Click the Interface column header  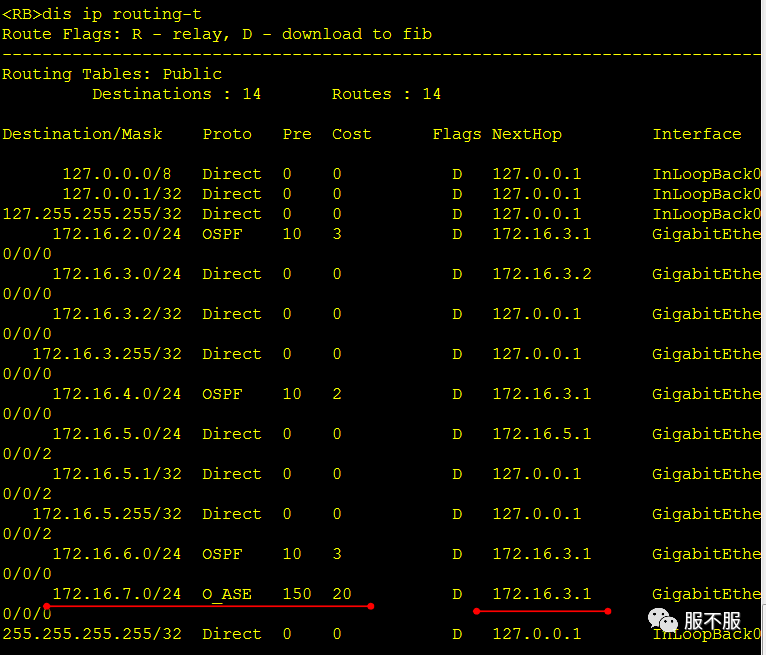[x=697, y=134]
